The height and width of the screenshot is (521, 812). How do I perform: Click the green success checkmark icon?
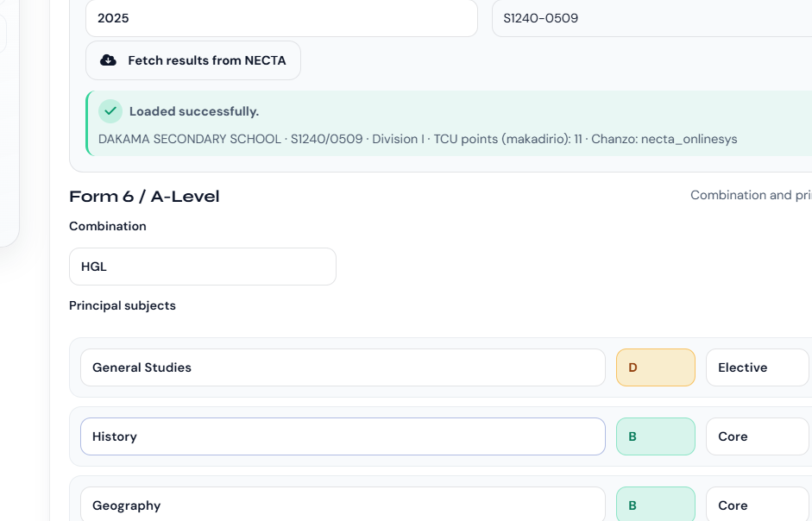click(x=110, y=110)
